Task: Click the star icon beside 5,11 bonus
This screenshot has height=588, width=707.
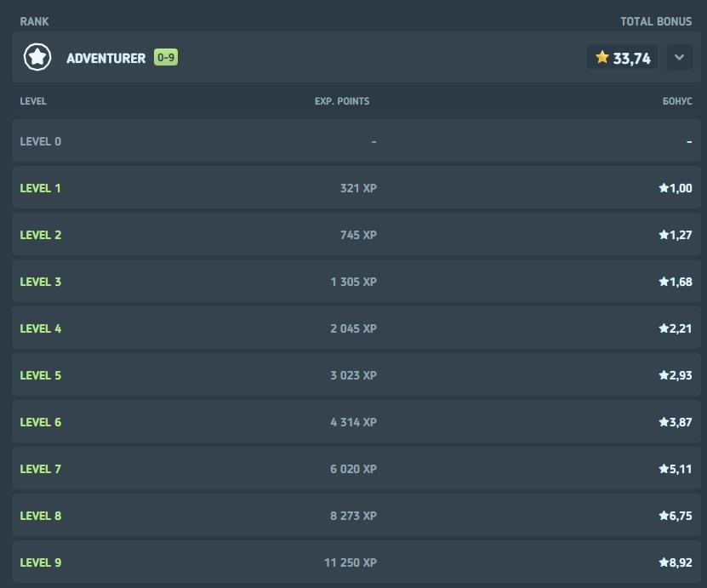Action: pyautogui.click(x=664, y=469)
